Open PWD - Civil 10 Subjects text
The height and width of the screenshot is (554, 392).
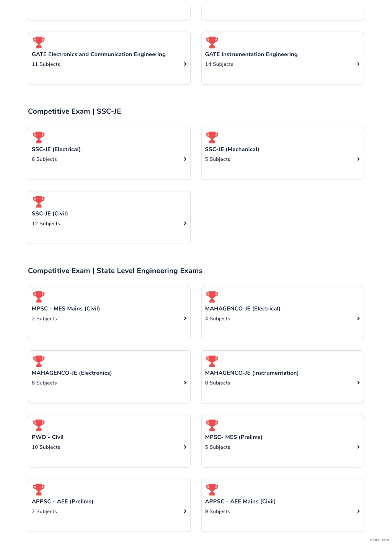click(46, 447)
